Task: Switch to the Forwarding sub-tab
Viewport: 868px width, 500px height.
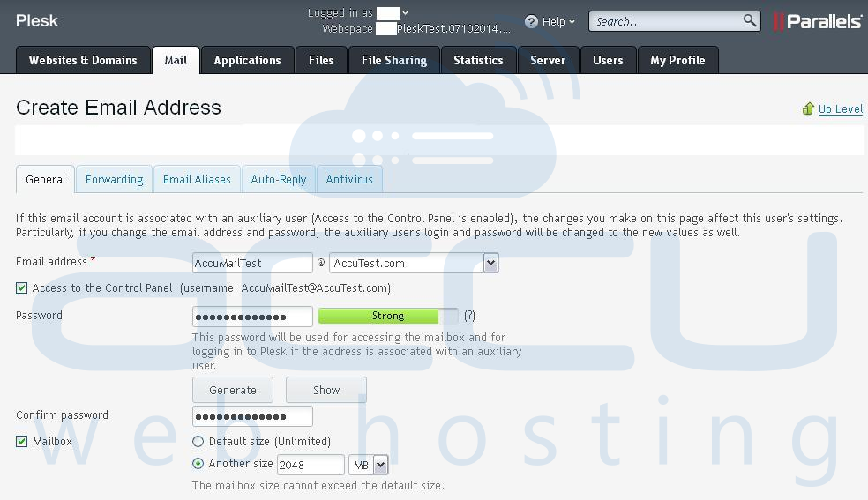Action: 114,179
